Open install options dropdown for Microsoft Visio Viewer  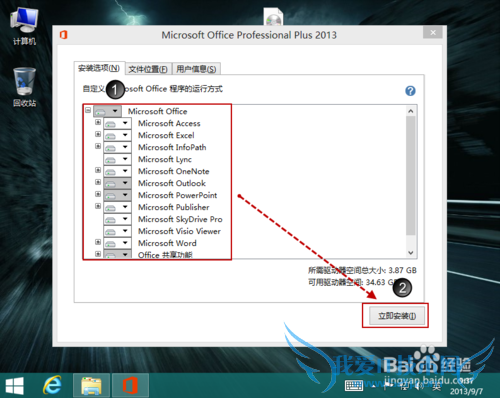pyautogui.click(x=117, y=231)
